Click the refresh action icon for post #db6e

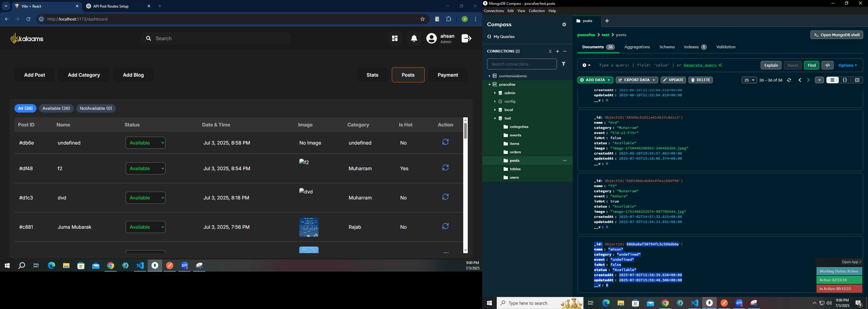click(x=445, y=142)
